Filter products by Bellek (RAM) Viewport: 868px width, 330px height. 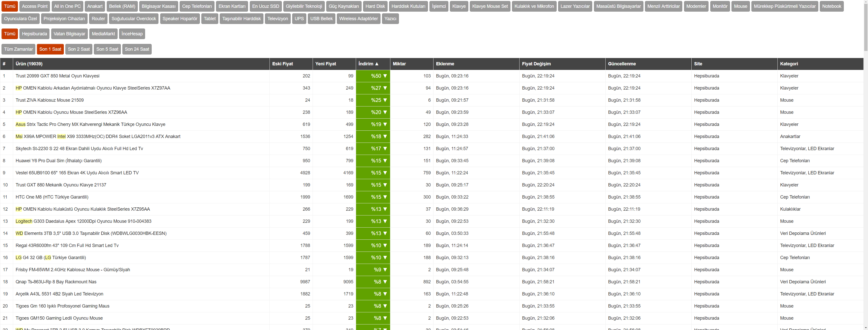click(x=122, y=6)
